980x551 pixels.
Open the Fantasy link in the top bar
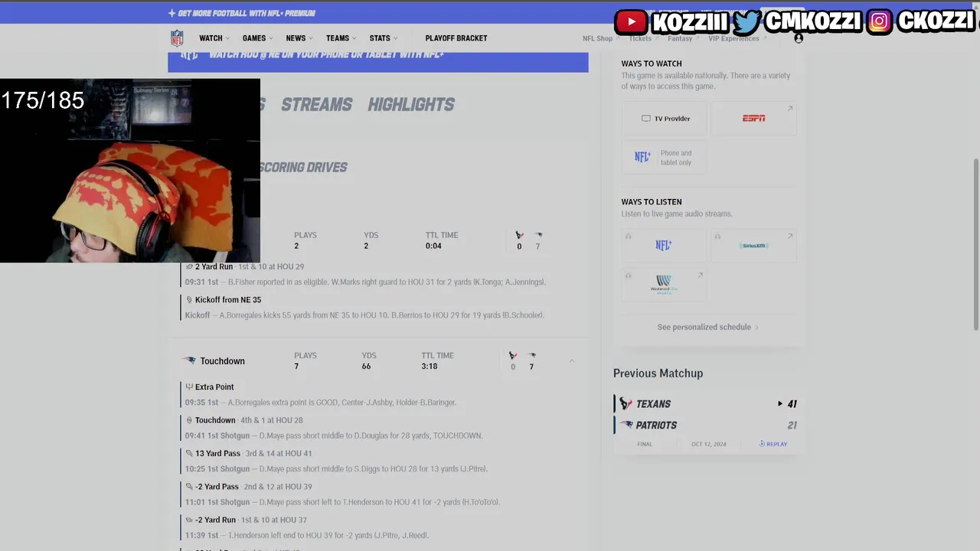(682, 38)
